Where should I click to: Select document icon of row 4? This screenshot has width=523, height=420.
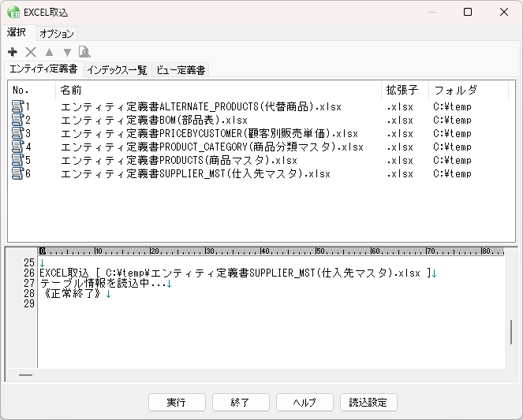point(17,147)
